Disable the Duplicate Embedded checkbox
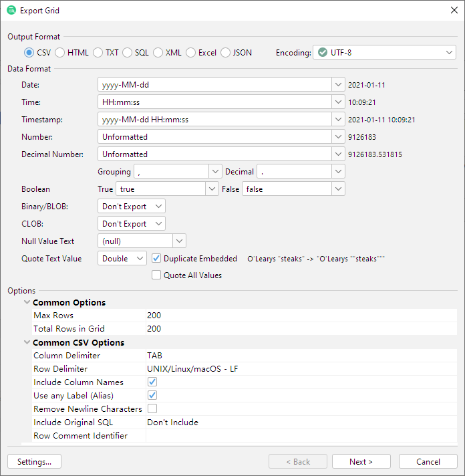The width and height of the screenshot is (465, 476). point(156,258)
